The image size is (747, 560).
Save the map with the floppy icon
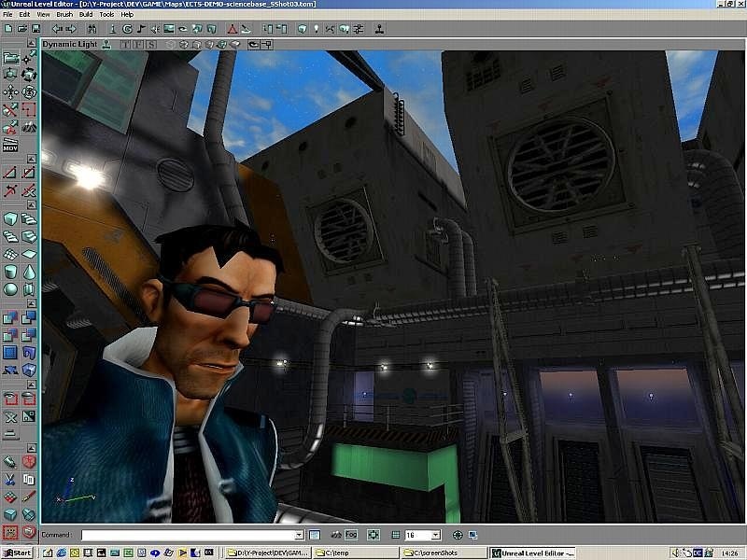(x=35, y=29)
